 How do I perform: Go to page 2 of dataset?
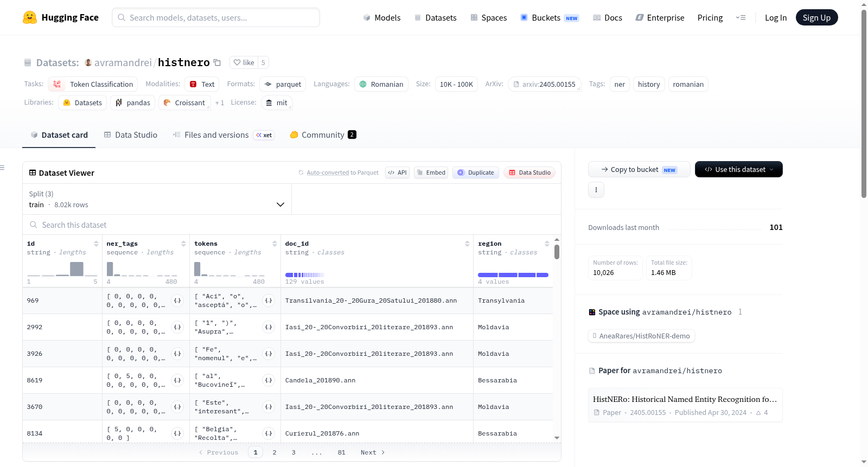tap(275, 452)
